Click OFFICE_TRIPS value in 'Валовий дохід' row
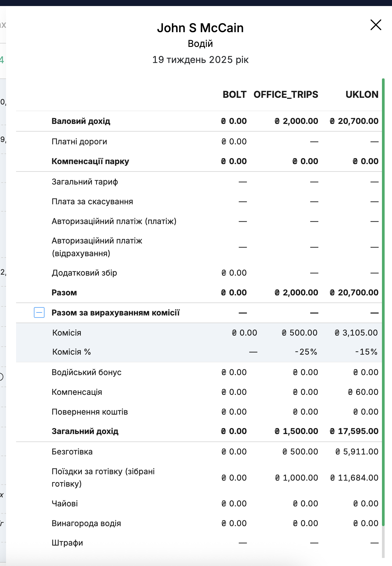Screen dimensions: 392x566 coord(296,121)
